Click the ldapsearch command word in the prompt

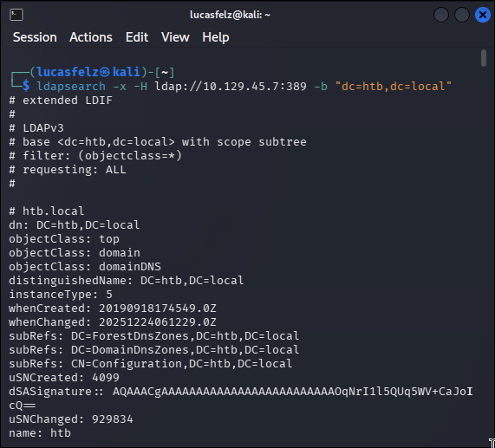coord(71,87)
